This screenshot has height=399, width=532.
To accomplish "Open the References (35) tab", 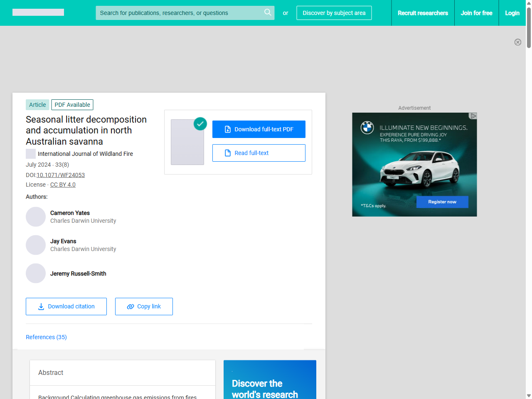I will click(x=46, y=337).
